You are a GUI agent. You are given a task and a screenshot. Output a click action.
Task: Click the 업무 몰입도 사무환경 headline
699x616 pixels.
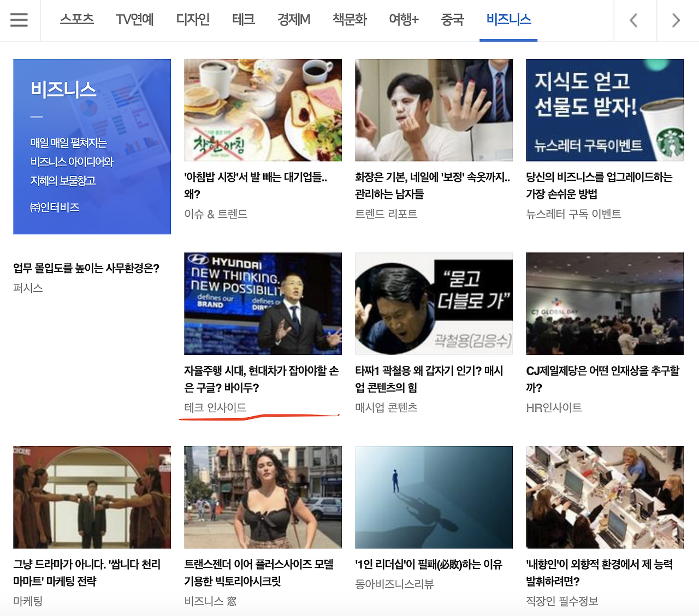(86, 269)
